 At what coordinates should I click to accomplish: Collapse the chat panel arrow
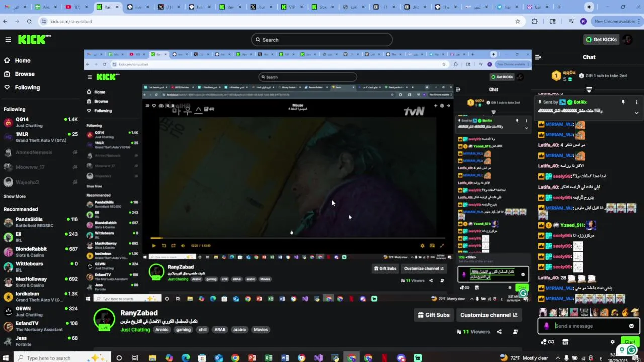pos(538,57)
